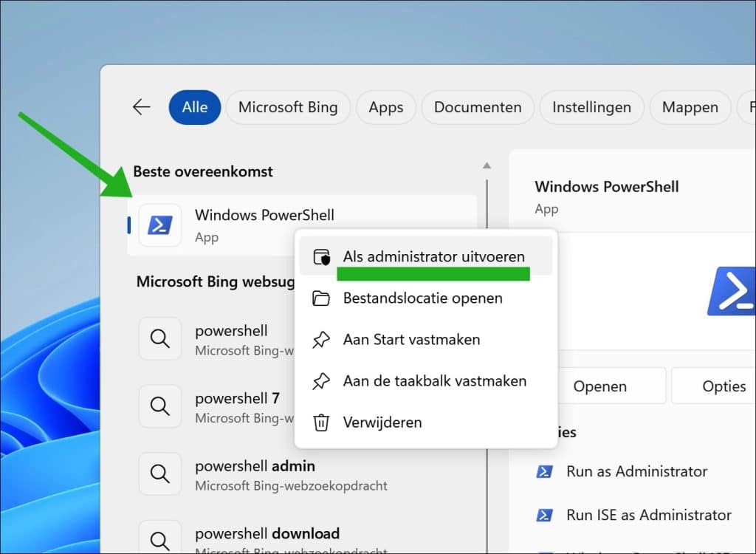Switch to the Microsoft Bing filter
Image resolution: width=756 pixels, height=554 pixels.
(x=288, y=107)
